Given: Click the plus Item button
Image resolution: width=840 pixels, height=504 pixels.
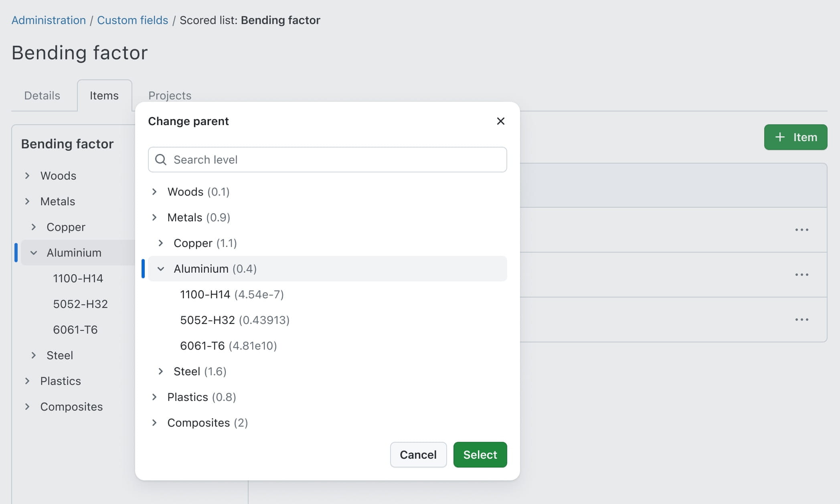Looking at the screenshot, I should click(795, 137).
